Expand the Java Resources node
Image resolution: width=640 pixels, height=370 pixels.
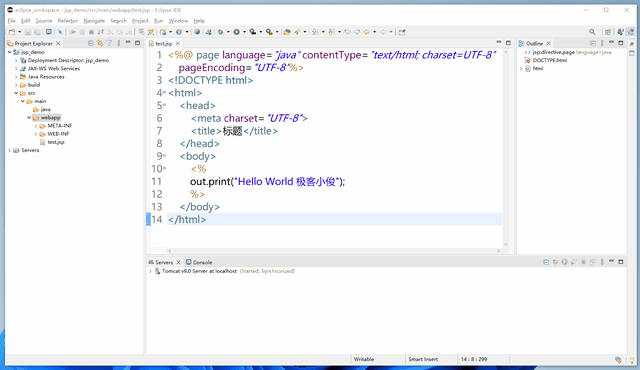[16, 77]
